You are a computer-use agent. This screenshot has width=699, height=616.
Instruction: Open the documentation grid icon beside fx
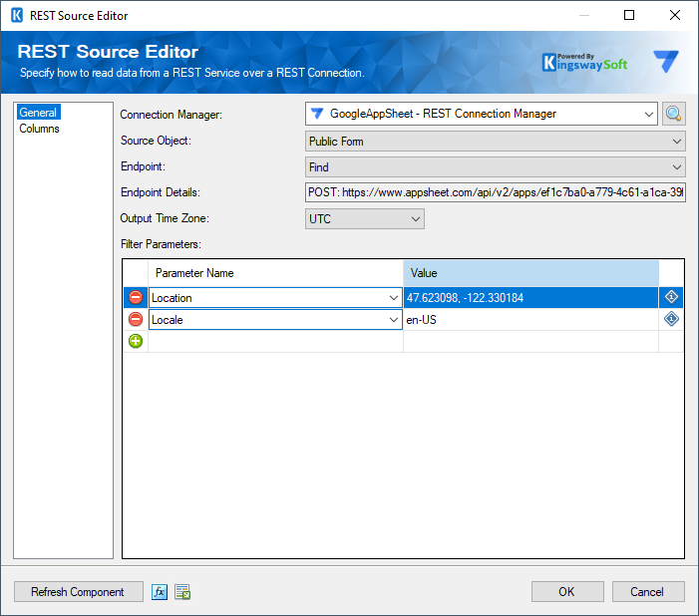182,592
